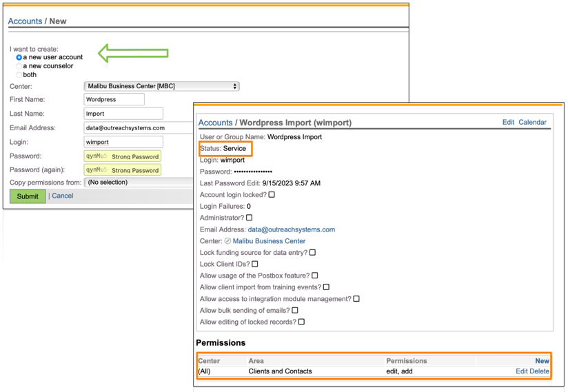This screenshot has height=392, width=568.
Task: Choose 'a new counselor' radio option
Action: click(x=19, y=66)
